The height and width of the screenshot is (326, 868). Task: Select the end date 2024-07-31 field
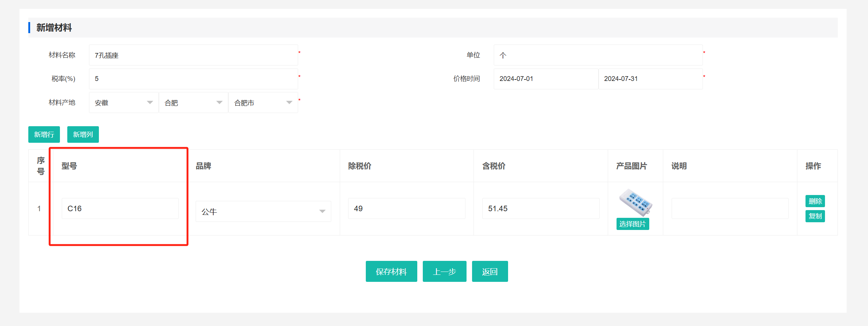click(650, 79)
